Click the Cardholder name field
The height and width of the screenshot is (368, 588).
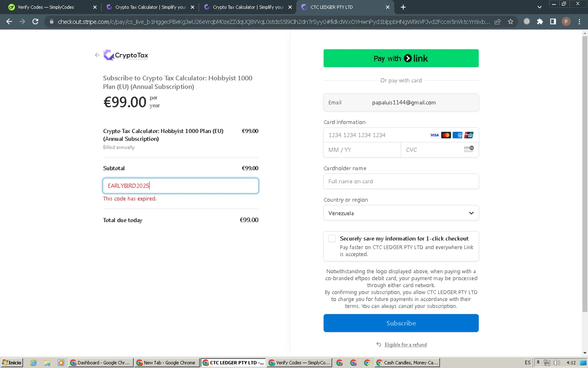(401, 181)
